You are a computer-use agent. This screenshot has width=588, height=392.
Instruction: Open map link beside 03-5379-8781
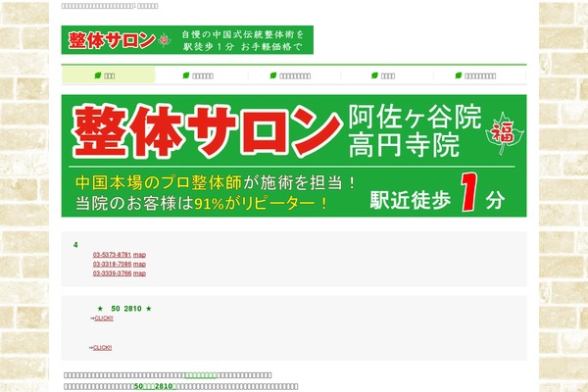(139, 255)
